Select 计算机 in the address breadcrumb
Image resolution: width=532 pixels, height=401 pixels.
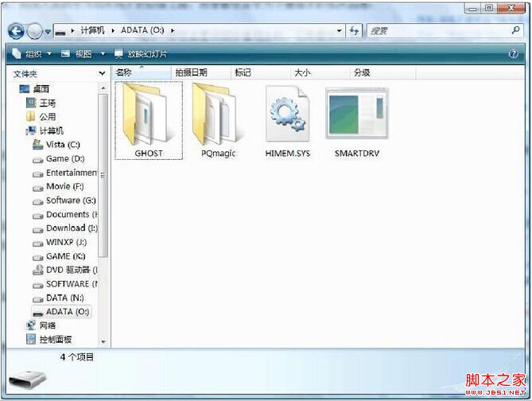pyautogui.click(x=92, y=30)
